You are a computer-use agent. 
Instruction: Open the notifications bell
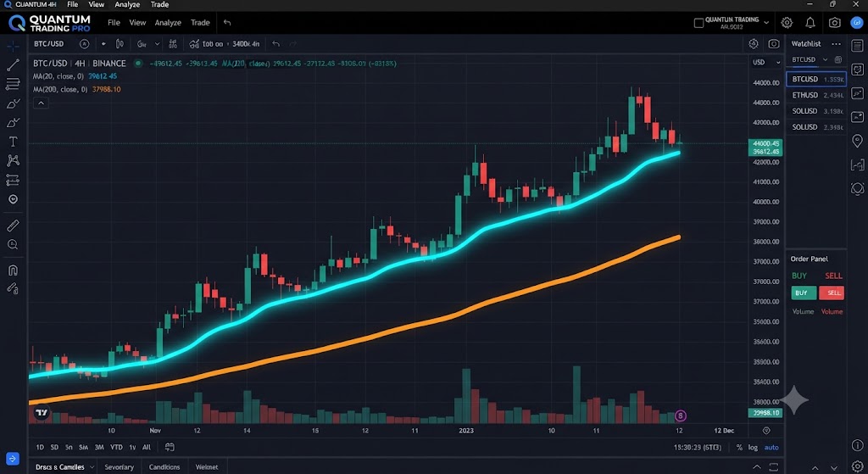[810, 23]
